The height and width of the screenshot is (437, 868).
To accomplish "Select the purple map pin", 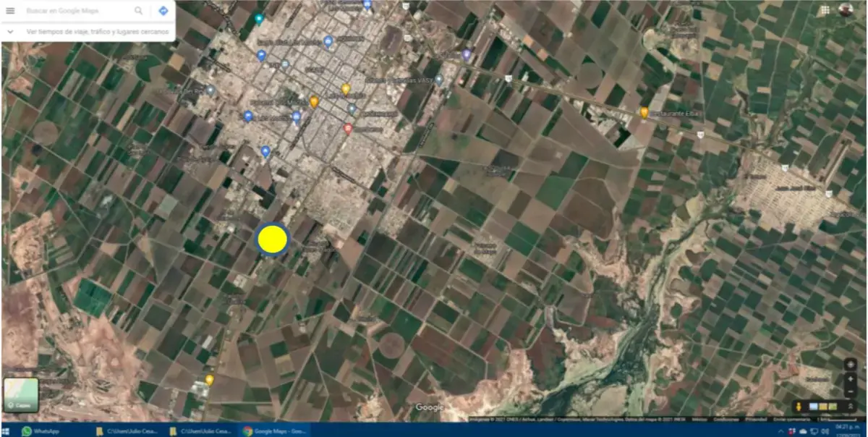I will point(467,54).
